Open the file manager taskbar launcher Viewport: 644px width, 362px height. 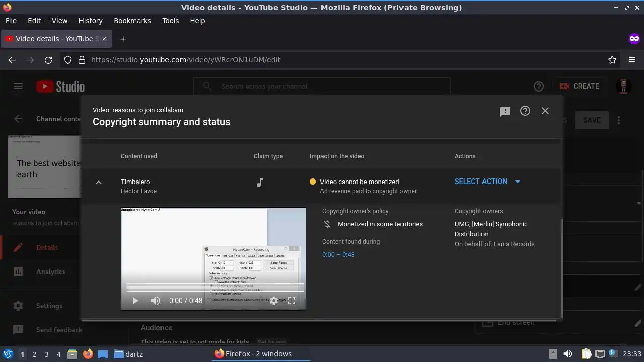point(72,354)
